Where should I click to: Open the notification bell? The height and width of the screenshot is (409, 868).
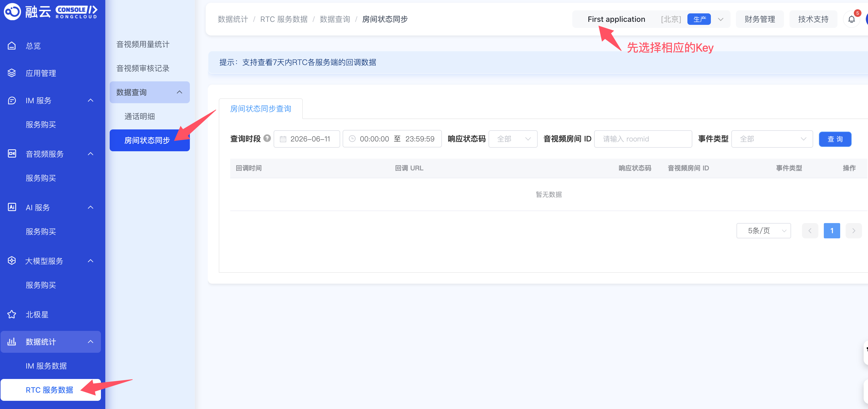click(851, 19)
